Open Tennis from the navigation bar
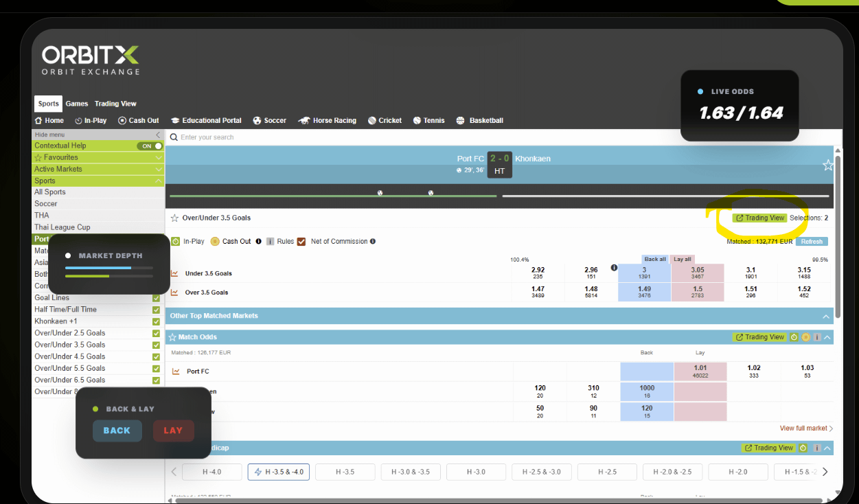Viewport: 859px width, 504px height. (x=429, y=120)
